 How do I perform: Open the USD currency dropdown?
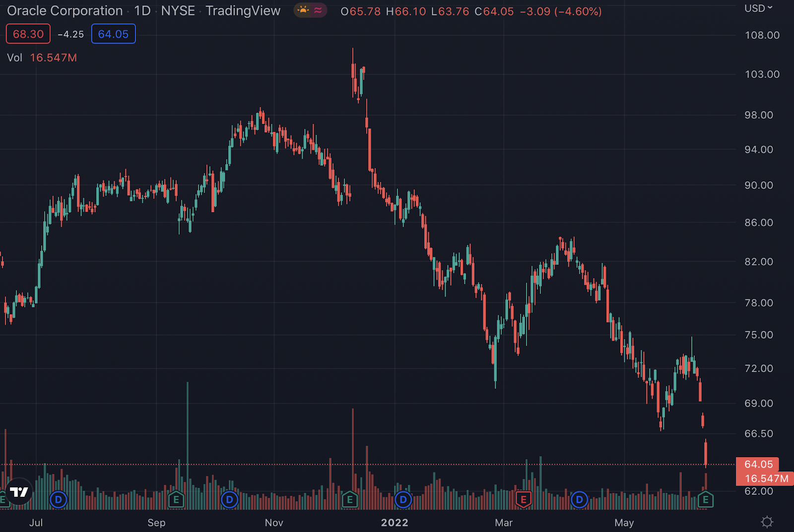758,8
